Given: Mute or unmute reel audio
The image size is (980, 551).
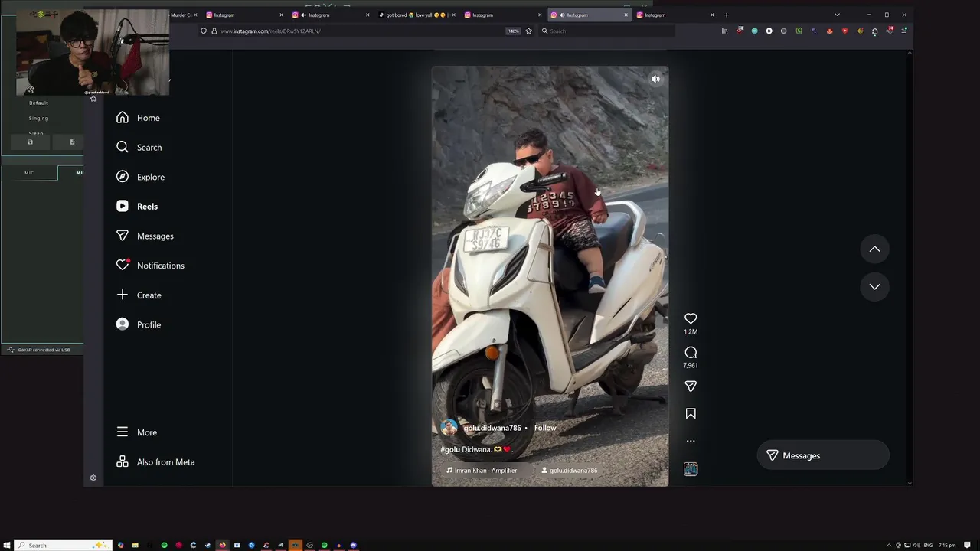Looking at the screenshot, I should pyautogui.click(x=655, y=79).
